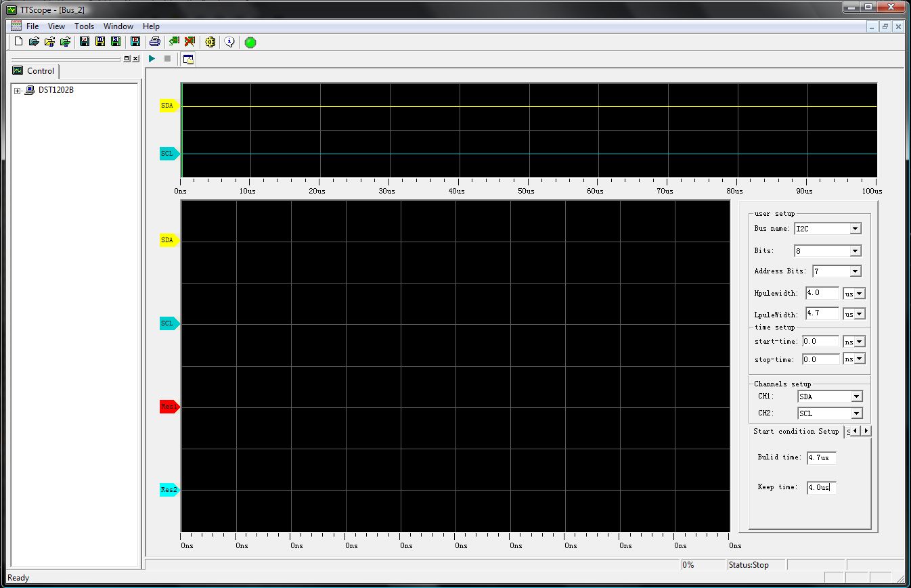Click the green arrow connect icon
Image resolution: width=911 pixels, height=588 pixels.
[x=175, y=42]
